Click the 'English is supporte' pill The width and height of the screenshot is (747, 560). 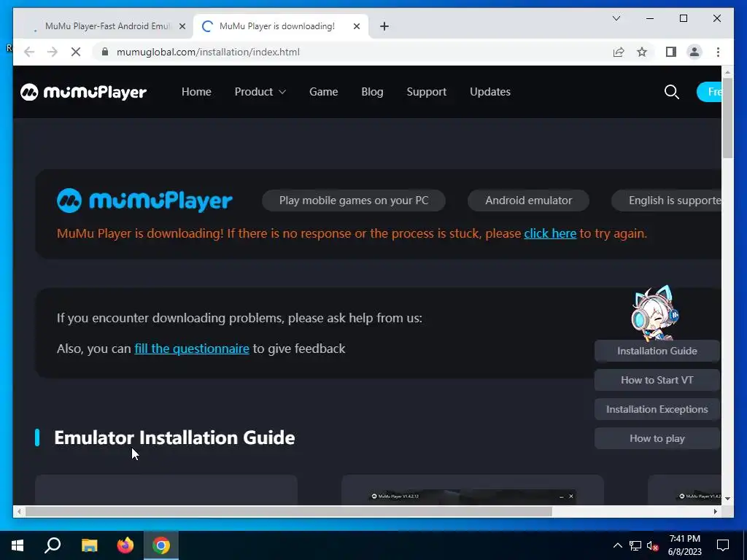point(666,201)
